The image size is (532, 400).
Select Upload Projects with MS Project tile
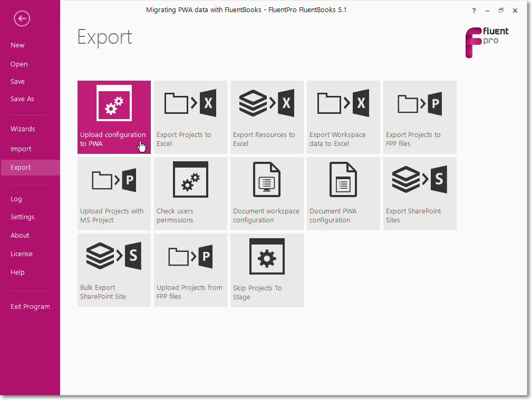click(x=114, y=193)
